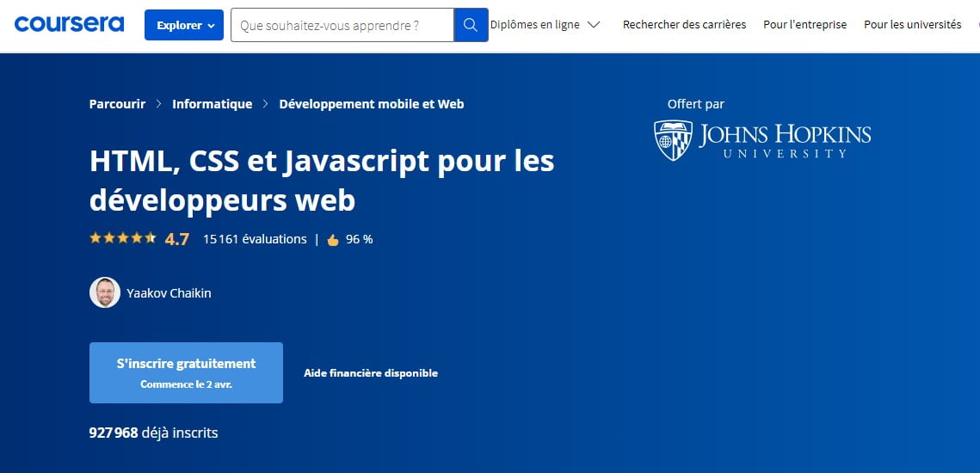The height and width of the screenshot is (473, 980).
Task: Click the 927 968 déjà inscrits text
Action: click(154, 433)
